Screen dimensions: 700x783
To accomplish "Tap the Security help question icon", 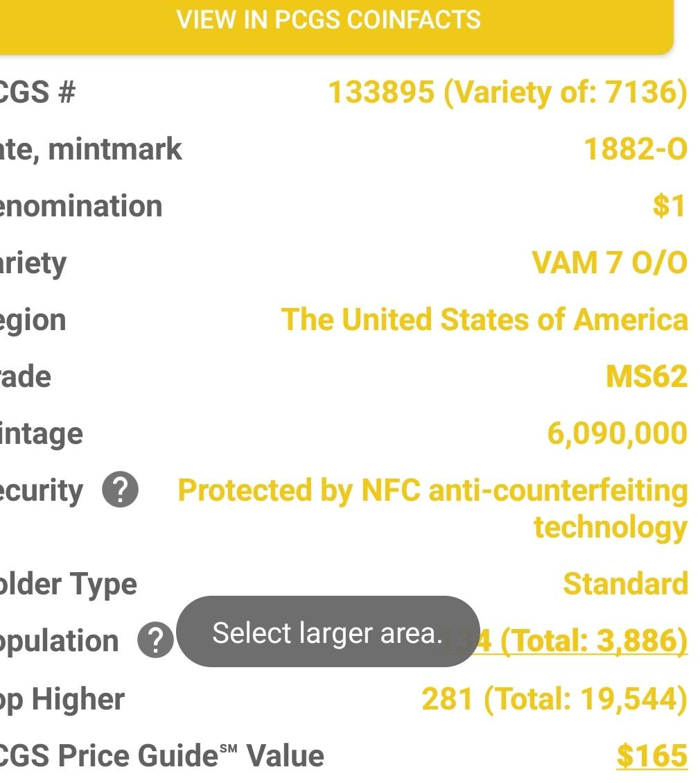I will coord(120,490).
